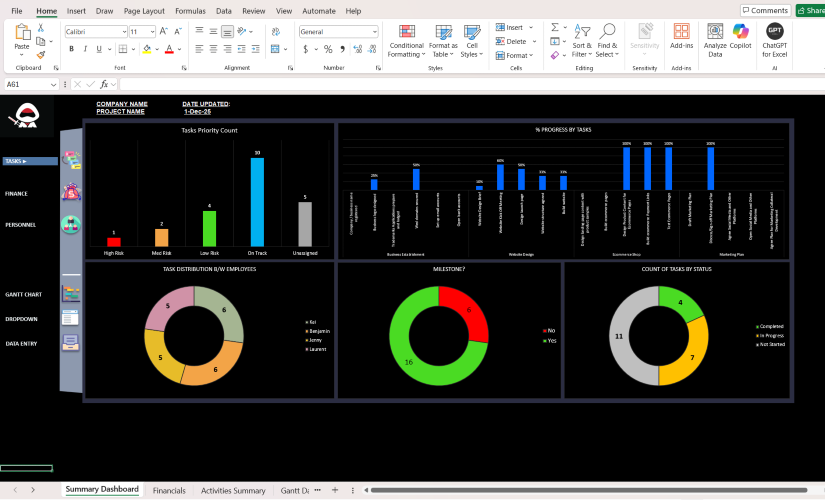Click the Borders icon
This screenshot has width=825, height=500.
pos(123,49)
